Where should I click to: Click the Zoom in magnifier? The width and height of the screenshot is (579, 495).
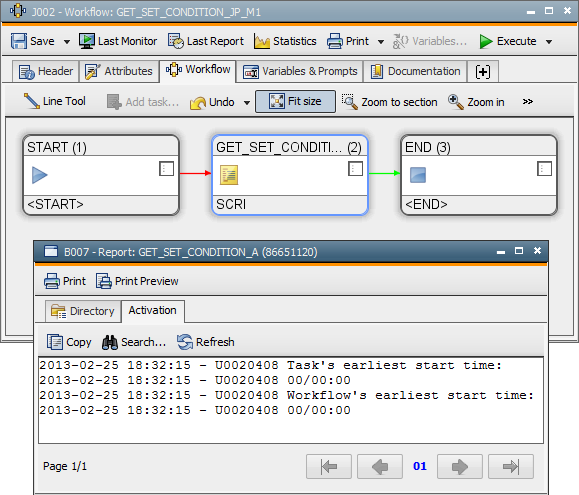tap(456, 102)
